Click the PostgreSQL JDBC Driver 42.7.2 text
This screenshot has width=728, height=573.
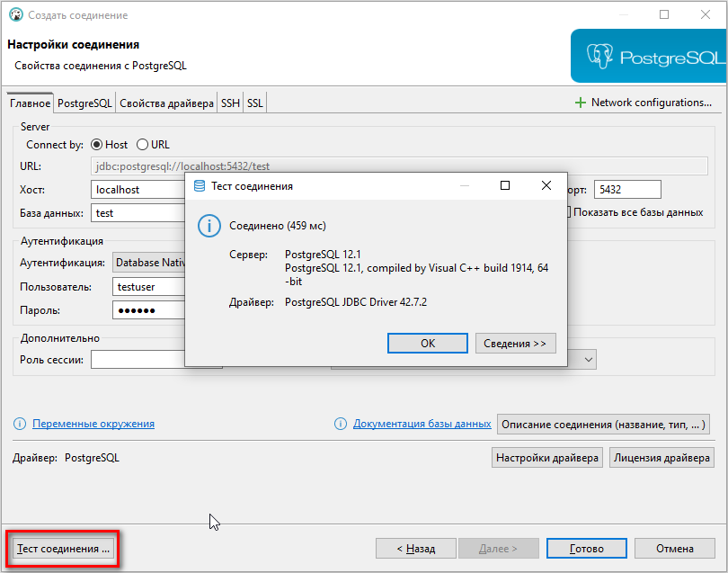pos(356,302)
